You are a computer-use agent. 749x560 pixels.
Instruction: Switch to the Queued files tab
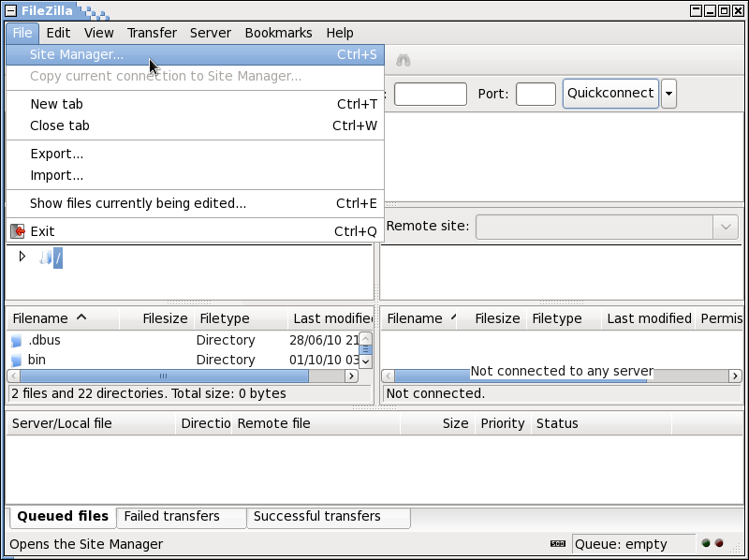coord(63,517)
